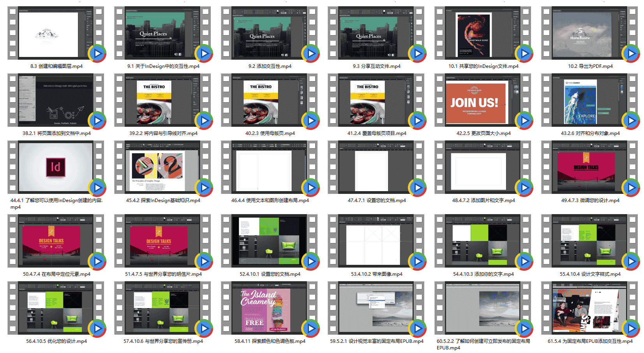The width and height of the screenshot is (644, 353).
Task: Select the 9.2 添加交互性.mp4 video thumbnail
Action: coord(269,33)
